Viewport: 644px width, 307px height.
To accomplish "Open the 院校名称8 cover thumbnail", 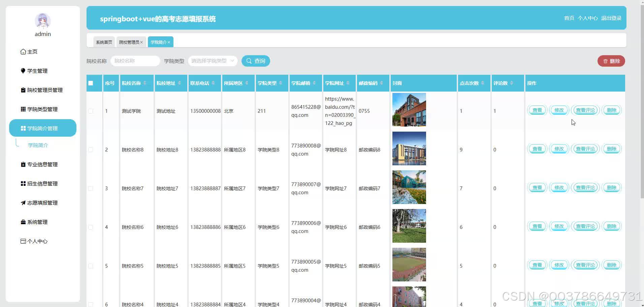I will click(409, 148).
